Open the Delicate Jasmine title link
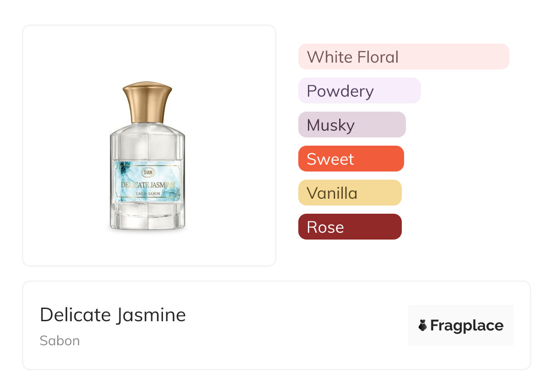Image resolution: width=553 pixels, height=392 pixels. 113,315
